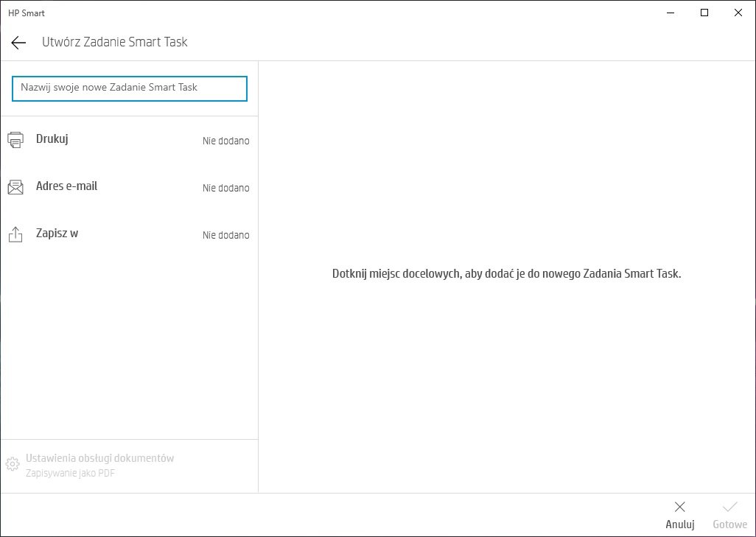Viewport: 756px width, 537px height.
Task: Select the Zapisz w destination
Action: click(x=129, y=234)
